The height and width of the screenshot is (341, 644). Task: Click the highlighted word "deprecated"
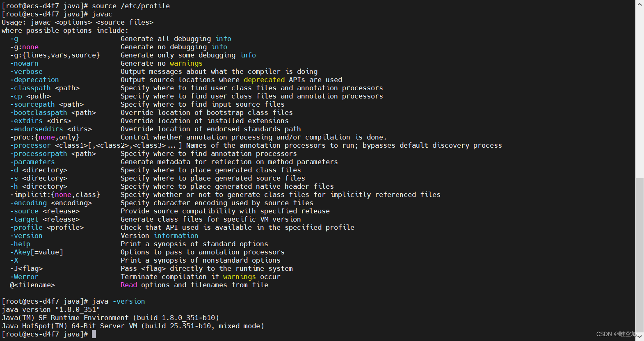pyautogui.click(x=264, y=80)
